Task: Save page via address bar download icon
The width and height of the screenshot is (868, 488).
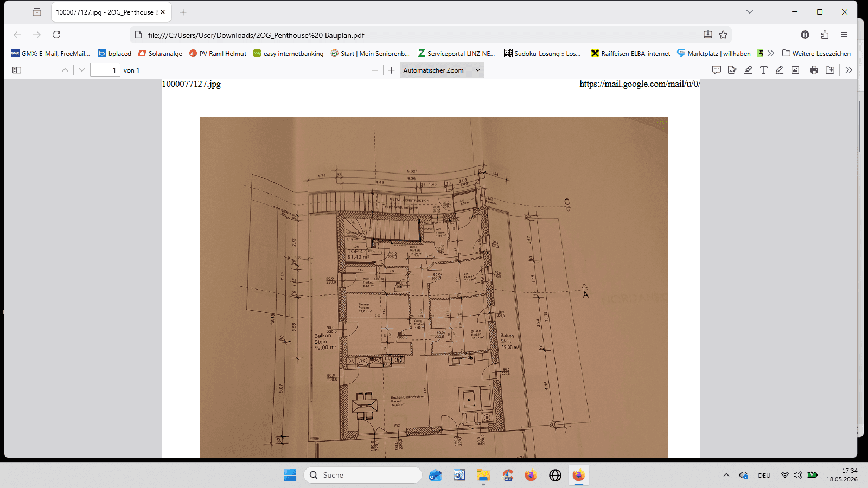Action: (x=708, y=35)
